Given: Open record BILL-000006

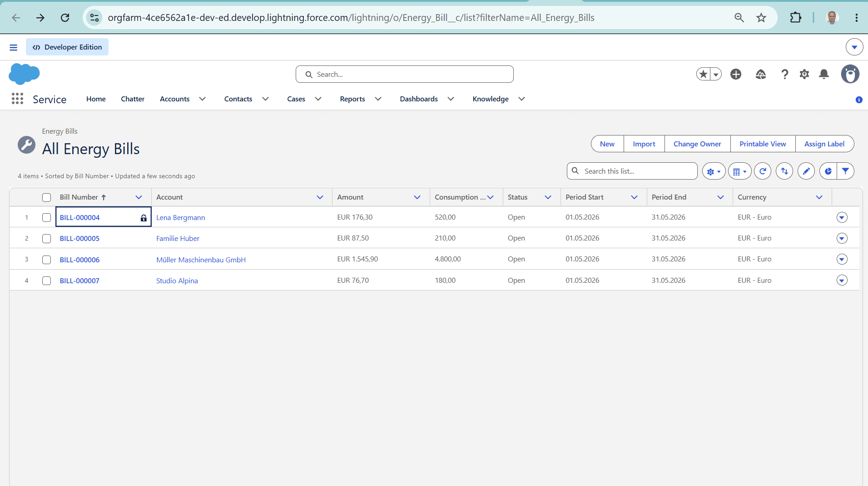Looking at the screenshot, I should [79, 260].
